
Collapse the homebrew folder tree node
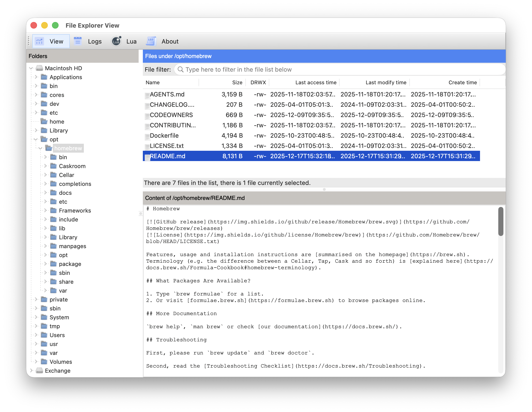41,148
